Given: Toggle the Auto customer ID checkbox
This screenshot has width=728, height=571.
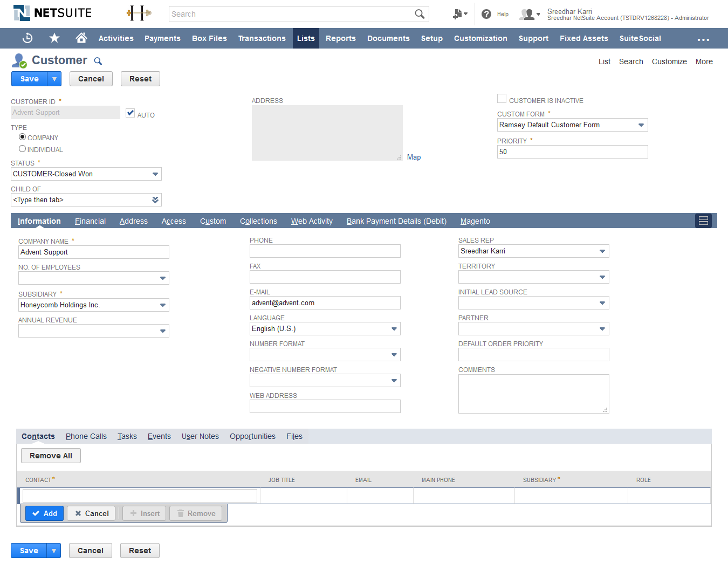Looking at the screenshot, I should pos(130,113).
